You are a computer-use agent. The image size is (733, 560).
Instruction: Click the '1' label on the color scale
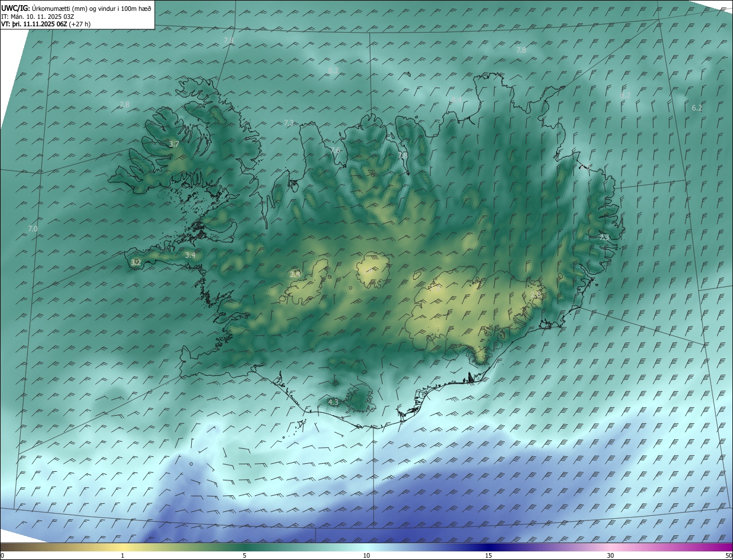pyautogui.click(x=123, y=555)
